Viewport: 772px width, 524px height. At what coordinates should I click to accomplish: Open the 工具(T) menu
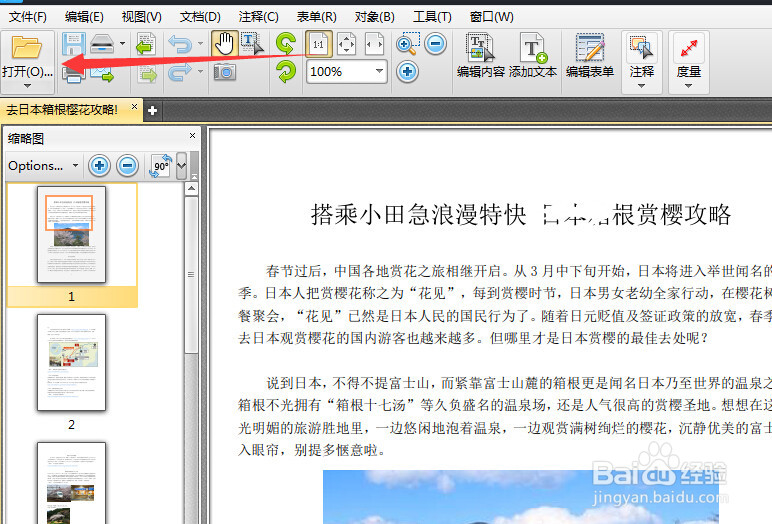coord(432,17)
